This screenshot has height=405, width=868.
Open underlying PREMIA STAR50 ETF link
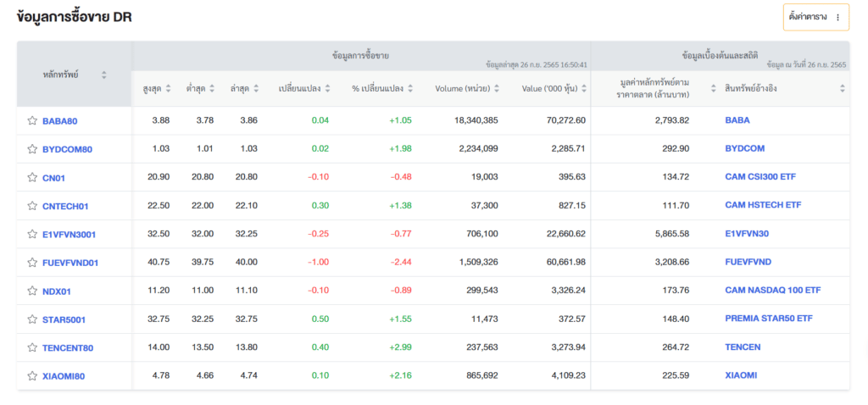[769, 319]
